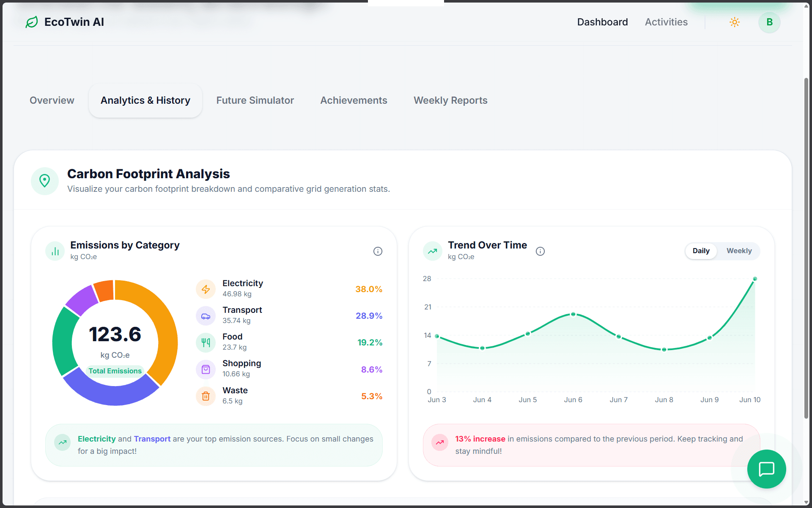Click the Jun 3 data point
Viewport: 812px width, 508px height.
437,336
